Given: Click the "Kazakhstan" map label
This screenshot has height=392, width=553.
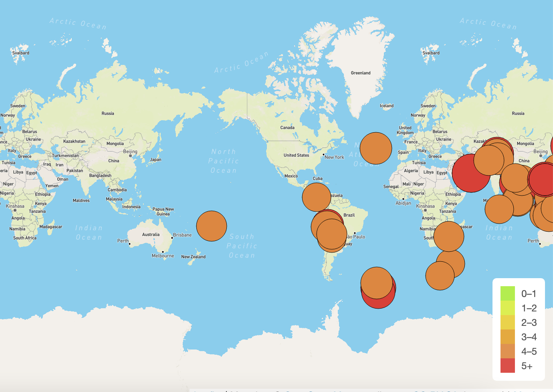Looking at the screenshot, I should pos(74,141).
